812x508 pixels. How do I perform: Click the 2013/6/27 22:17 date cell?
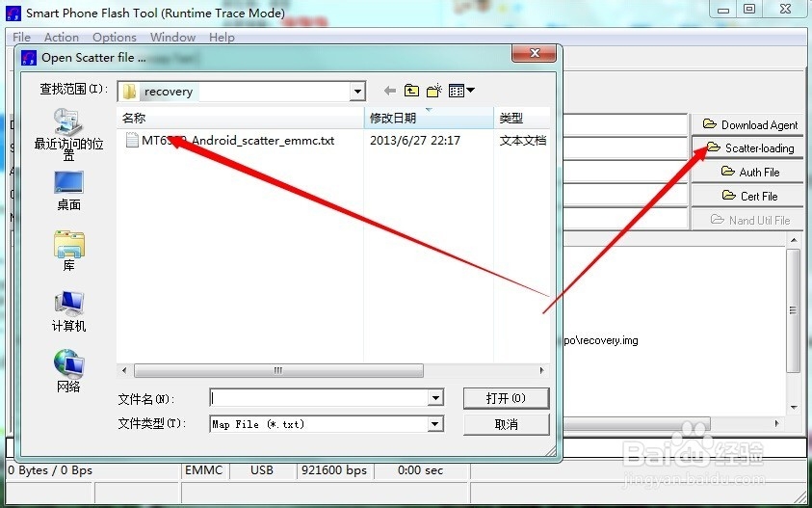(415, 141)
